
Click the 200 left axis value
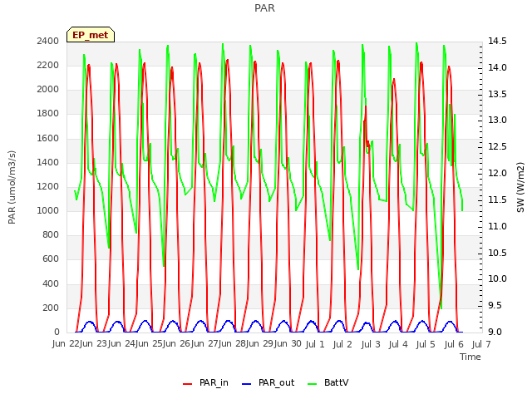point(51,308)
